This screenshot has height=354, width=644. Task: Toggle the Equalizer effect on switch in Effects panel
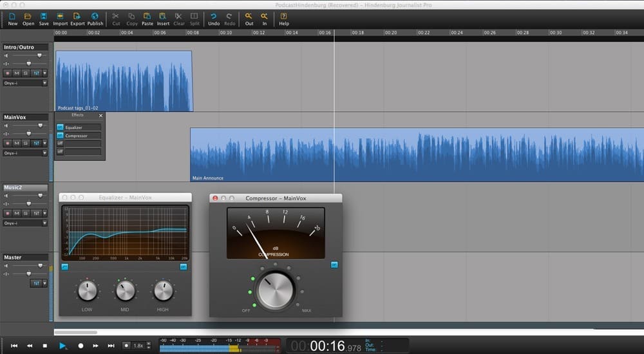[60, 127]
